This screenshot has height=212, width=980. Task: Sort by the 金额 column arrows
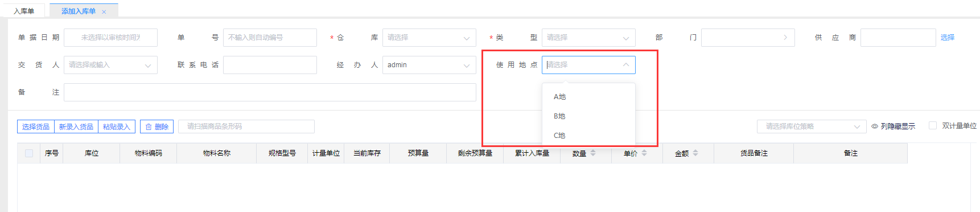tap(695, 153)
